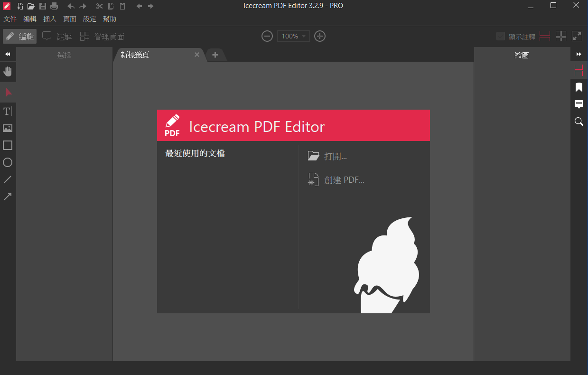Add a new tab with plus button
Screen dimensions: 588x375
pyautogui.click(x=215, y=55)
